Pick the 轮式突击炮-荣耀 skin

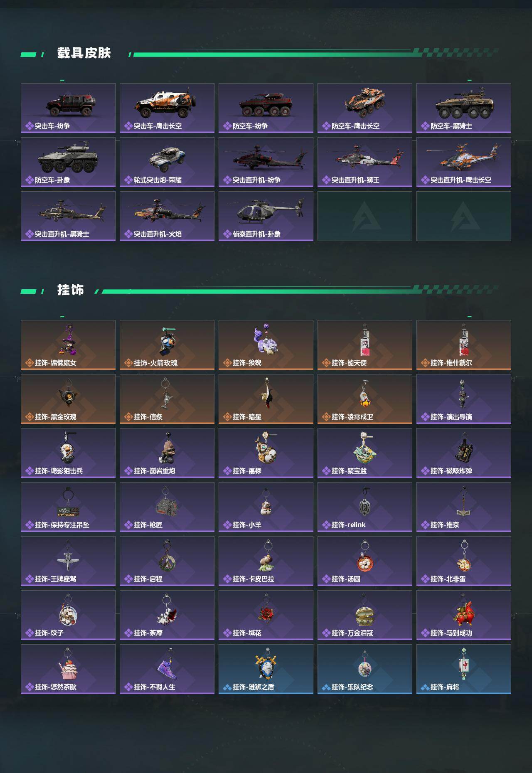point(167,162)
